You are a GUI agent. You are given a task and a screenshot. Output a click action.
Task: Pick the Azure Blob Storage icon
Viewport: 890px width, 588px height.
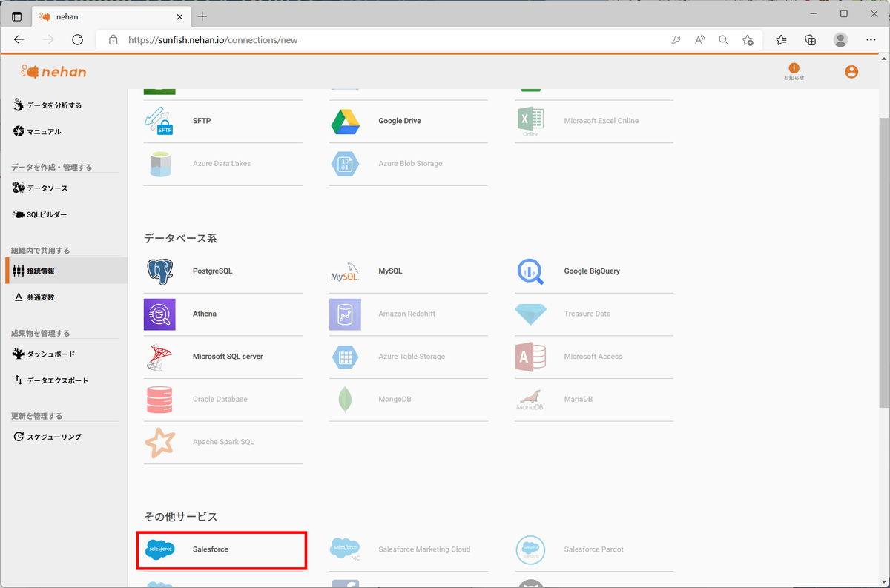point(345,164)
